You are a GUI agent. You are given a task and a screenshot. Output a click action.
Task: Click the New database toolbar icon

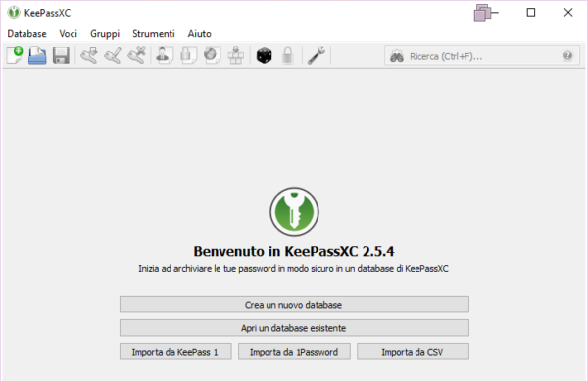[x=15, y=56]
